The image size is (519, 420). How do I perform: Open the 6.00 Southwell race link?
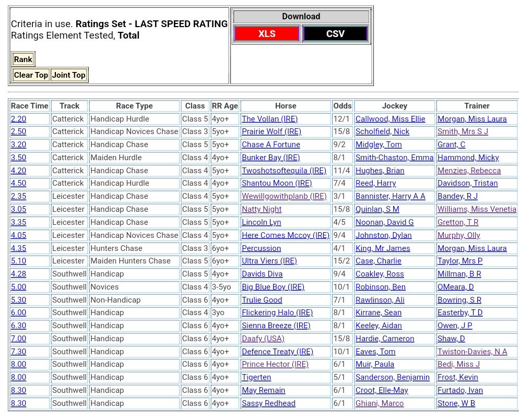18,313
